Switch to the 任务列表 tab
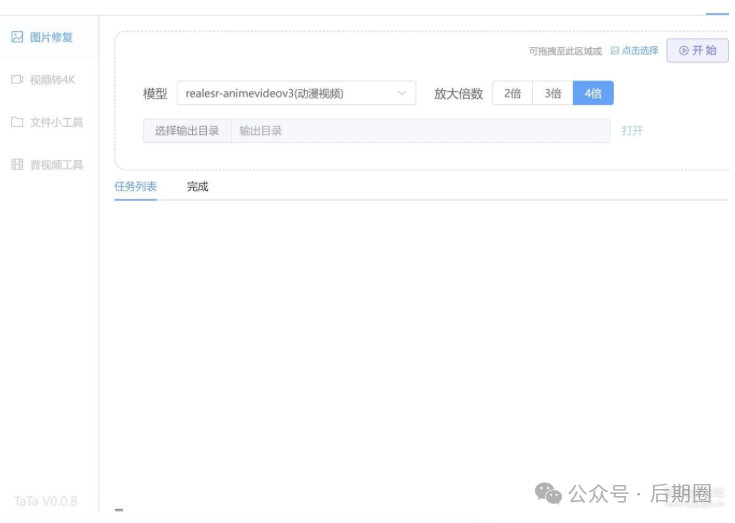 pyautogui.click(x=135, y=187)
